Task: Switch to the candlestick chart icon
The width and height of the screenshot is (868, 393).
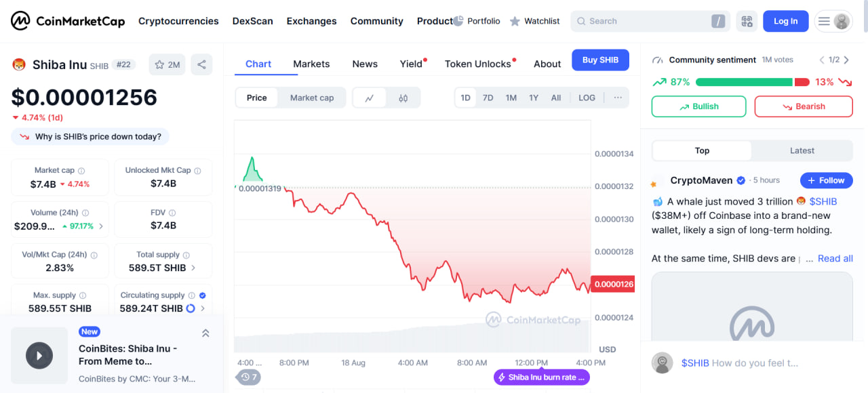Action: point(403,98)
